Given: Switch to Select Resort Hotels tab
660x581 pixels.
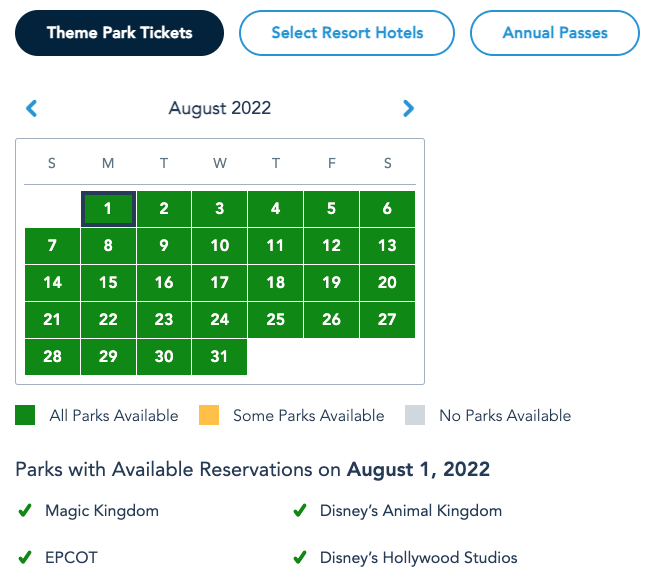Looking at the screenshot, I should click(x=347, y=33).
